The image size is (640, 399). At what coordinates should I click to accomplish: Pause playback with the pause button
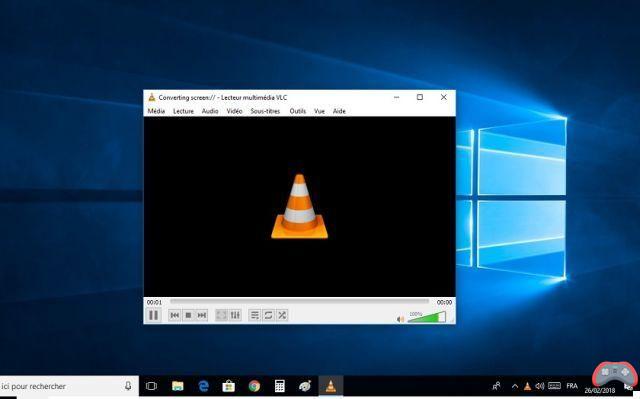point(153,315)
